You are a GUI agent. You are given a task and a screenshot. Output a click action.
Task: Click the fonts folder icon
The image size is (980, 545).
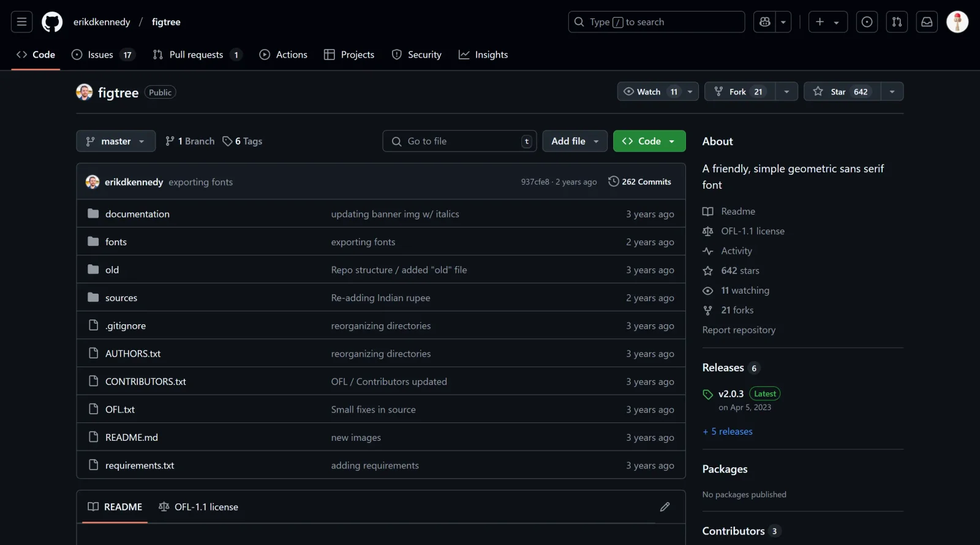tap(93, 242)
